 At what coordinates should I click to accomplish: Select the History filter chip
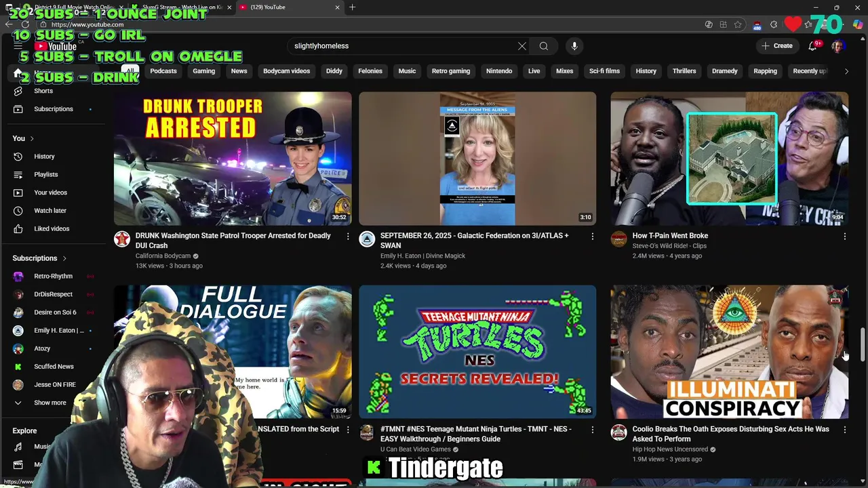click(x=646, y=71)
